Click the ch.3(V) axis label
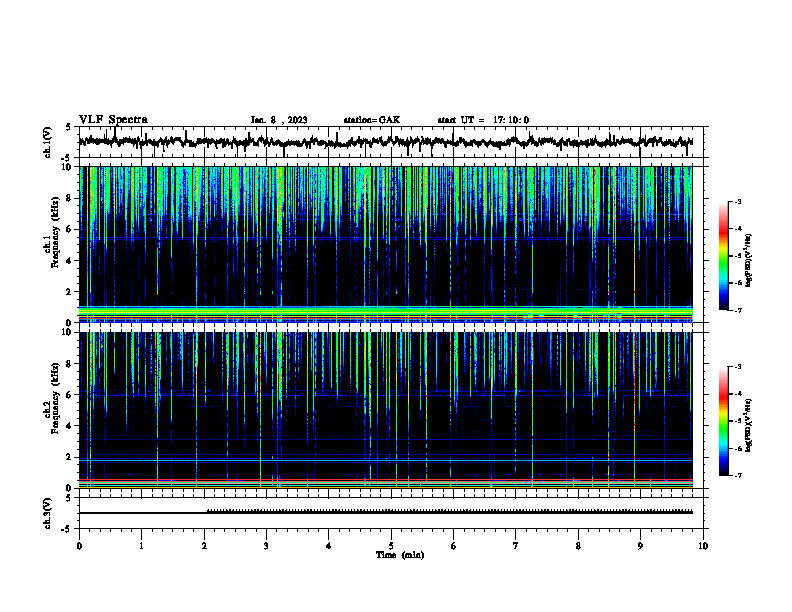The height and width of the screenshot is (612, 792). (x=48, y=513)
